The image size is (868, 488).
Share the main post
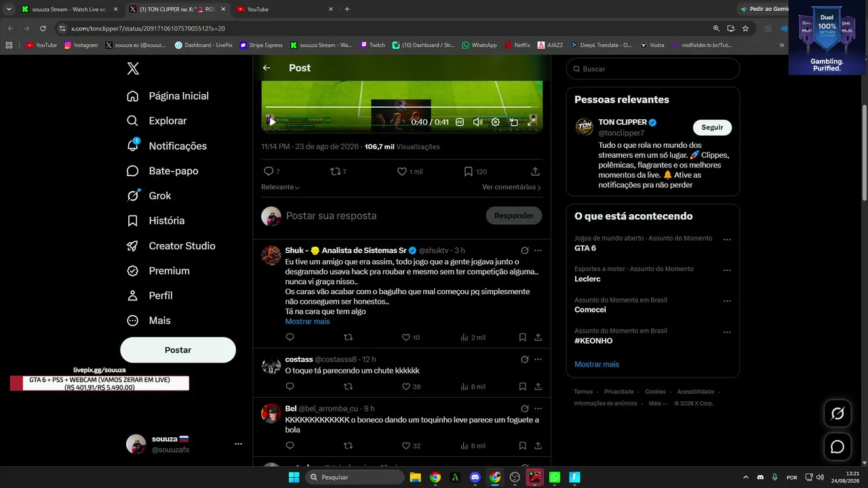(x=535, y=171)
